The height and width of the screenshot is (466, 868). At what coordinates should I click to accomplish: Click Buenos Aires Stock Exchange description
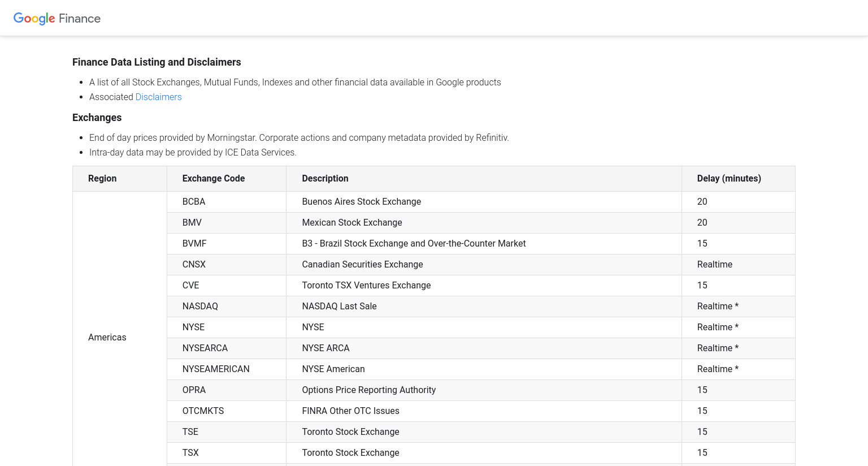[362, 201]
